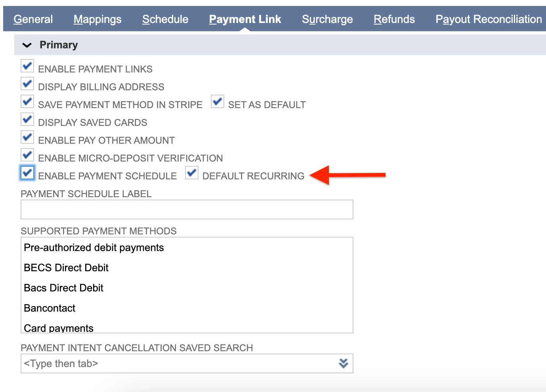
Task: Open the saved search dropdown arrows
Action: click(x=343, y=363)
